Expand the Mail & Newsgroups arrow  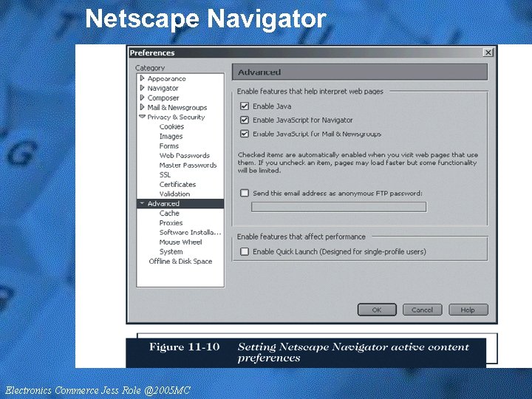[x=142, y=107]
